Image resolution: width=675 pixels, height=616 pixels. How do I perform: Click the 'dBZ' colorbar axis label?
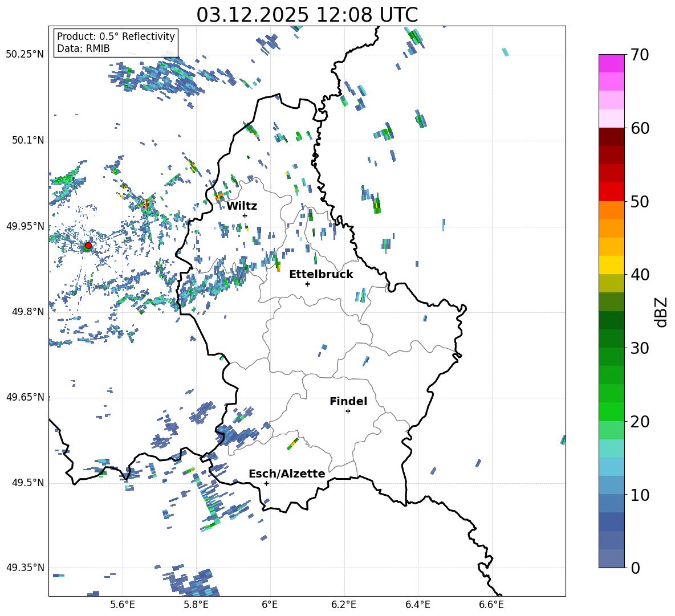click(x=661, y=312)
